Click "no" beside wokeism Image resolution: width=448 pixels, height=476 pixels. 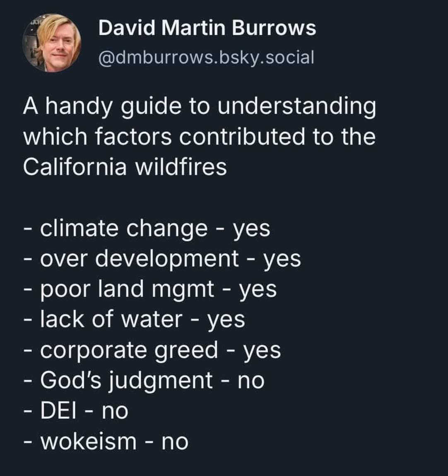[x=174, y=442]
